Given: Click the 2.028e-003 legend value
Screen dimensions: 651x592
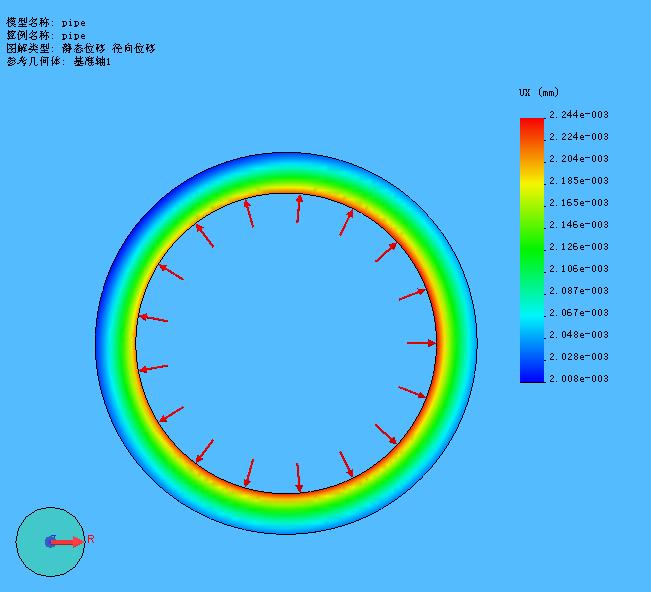Looking at the screenshot, I should 579,357.
